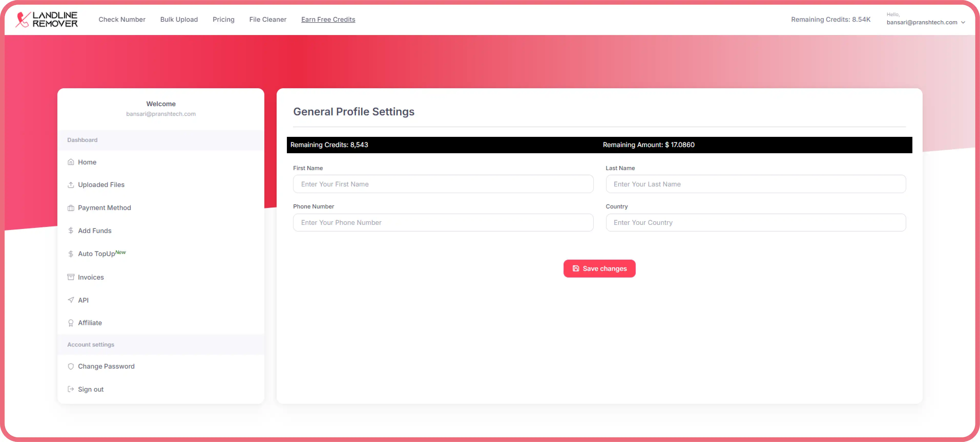Click Save changes button
980x442 pixels.
pyautogui.click(x=599, y=268)
